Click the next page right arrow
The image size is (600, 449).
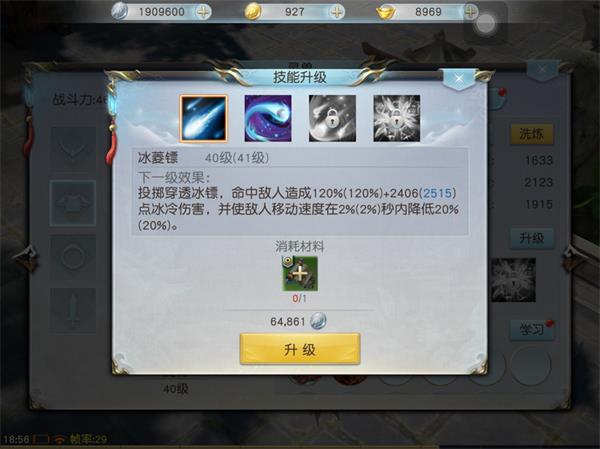tap(575, 258)
